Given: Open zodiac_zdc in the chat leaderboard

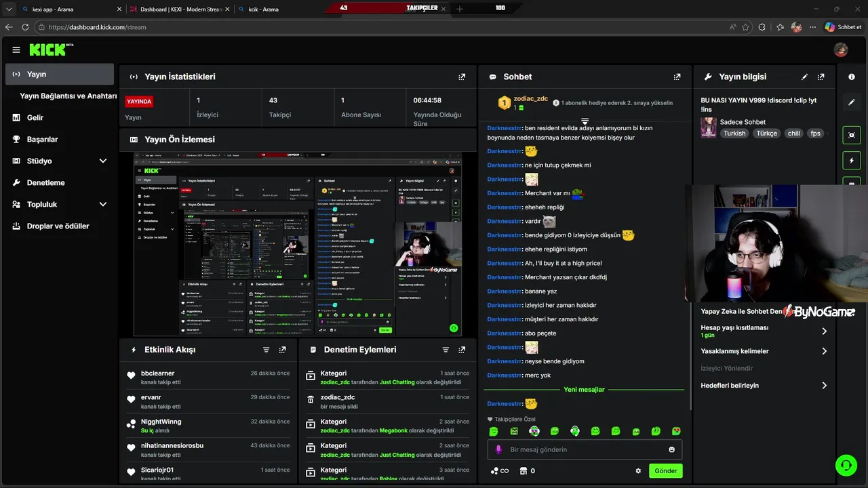Looking at the screenshot, I should (530, 99).
